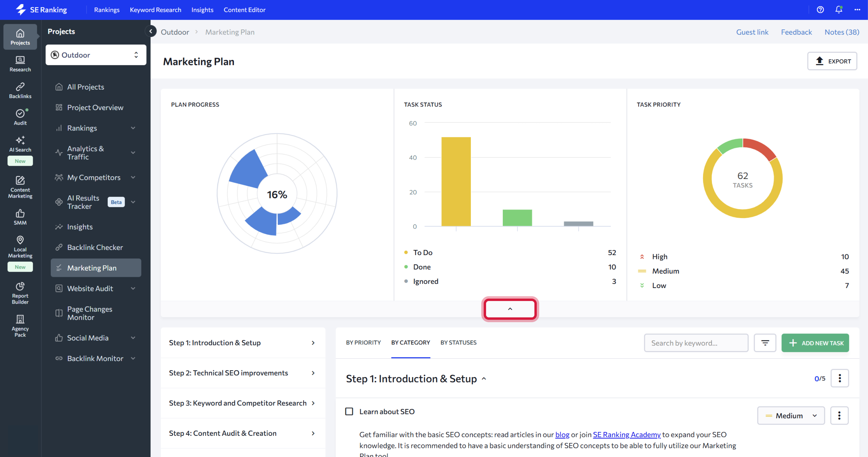This screenshot has width=868, height=457.
Task: Open the Guest link
Action: 752,32
